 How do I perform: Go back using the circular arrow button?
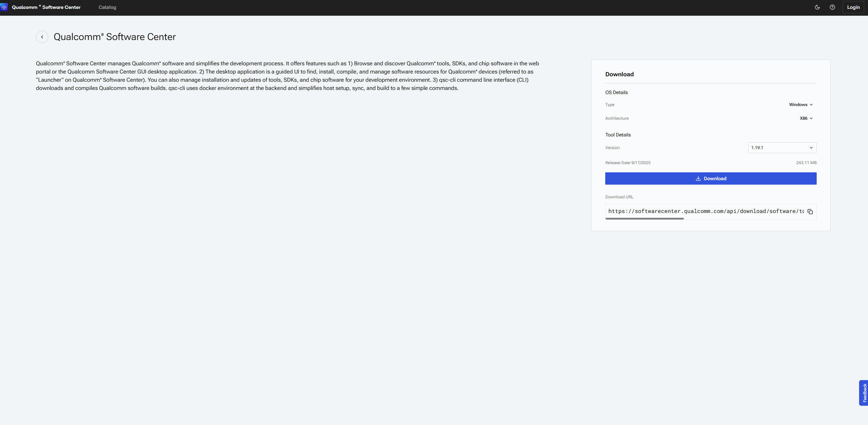point(42,37)
